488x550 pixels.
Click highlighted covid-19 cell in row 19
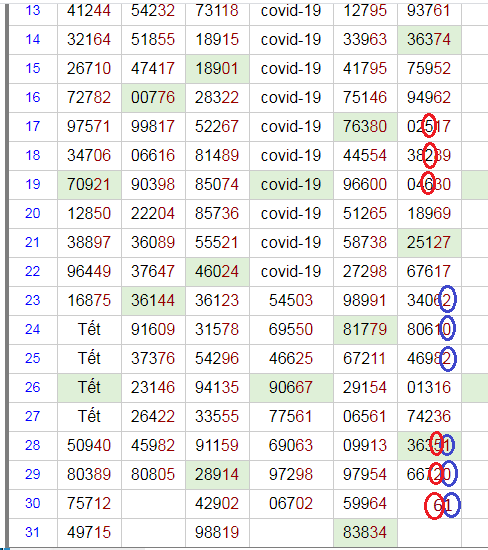click(291, 185)
